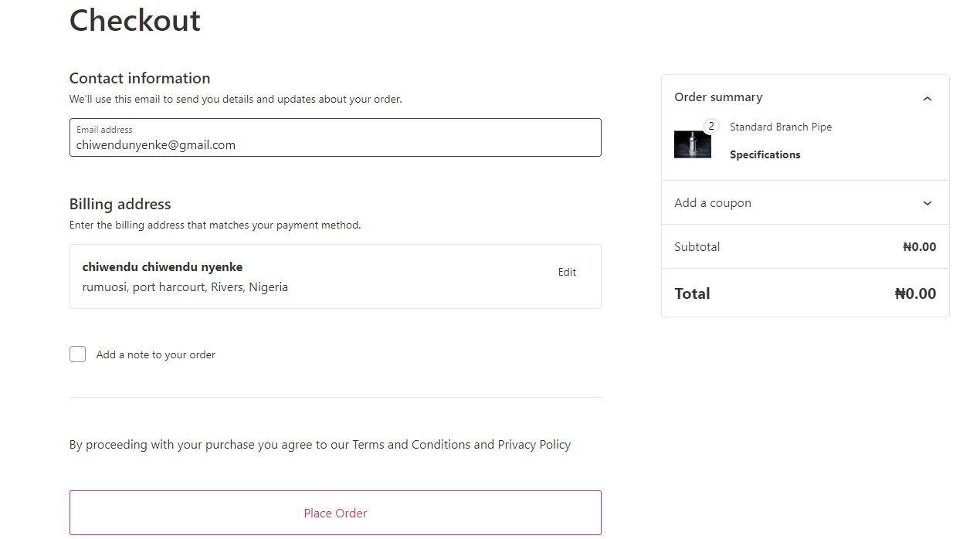Viewport: 980px width, 539px height.
Task: Open the Terms and Conditions link
Action: pyautogui.click(x=411, y=445)
